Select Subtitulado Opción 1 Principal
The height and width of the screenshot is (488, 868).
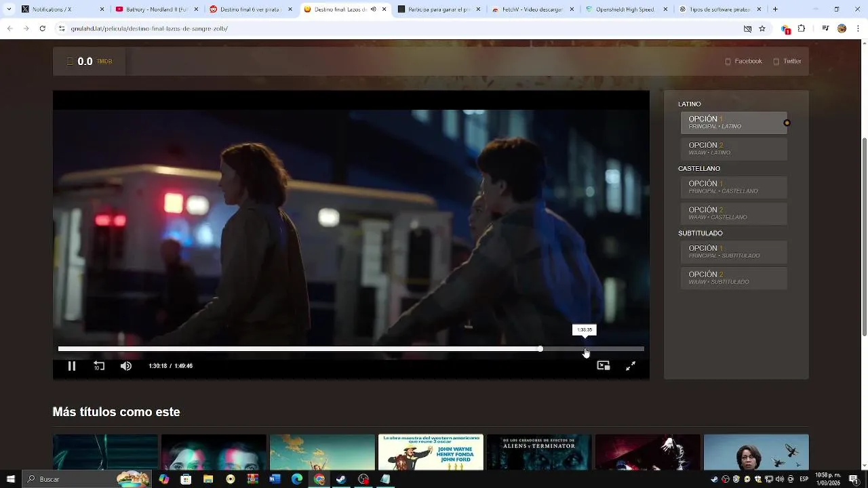734,251
